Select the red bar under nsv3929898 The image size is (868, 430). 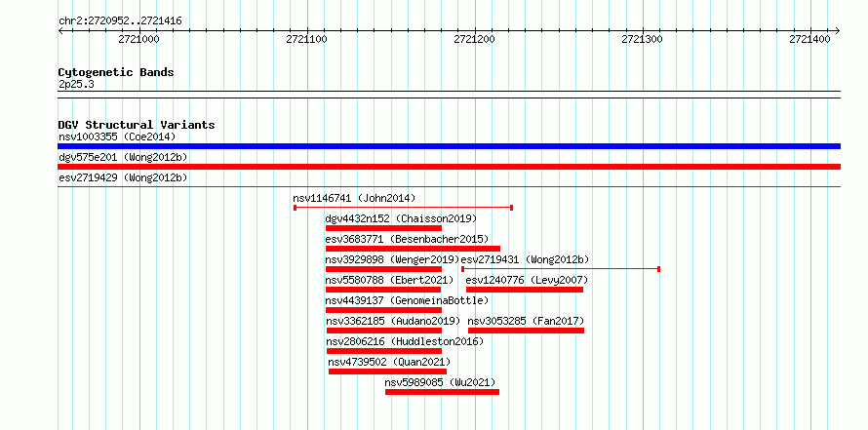383,269
